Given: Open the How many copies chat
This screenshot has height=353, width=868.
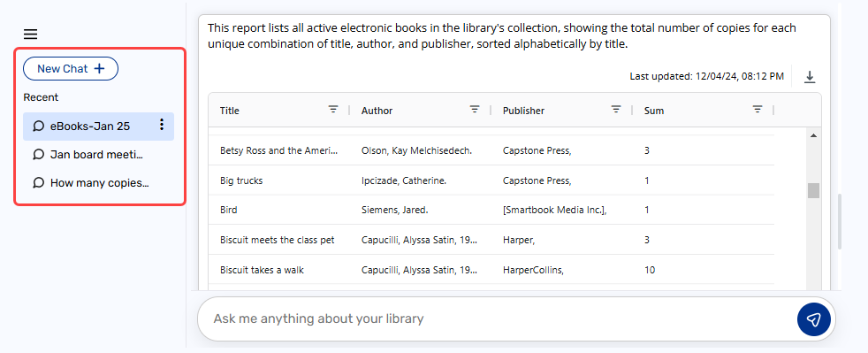Looking at the screenshot, I should (x=98, y=183).
